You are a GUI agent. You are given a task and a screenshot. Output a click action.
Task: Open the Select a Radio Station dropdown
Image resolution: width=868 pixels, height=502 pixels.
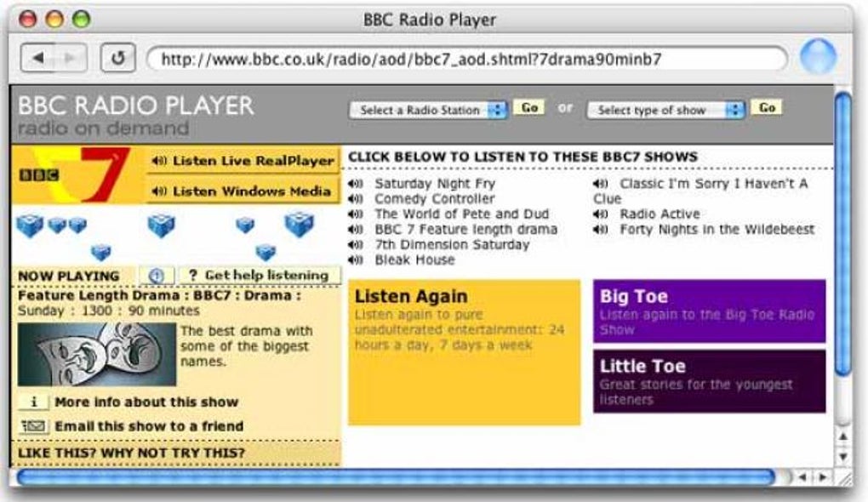[x=428, y=110]
